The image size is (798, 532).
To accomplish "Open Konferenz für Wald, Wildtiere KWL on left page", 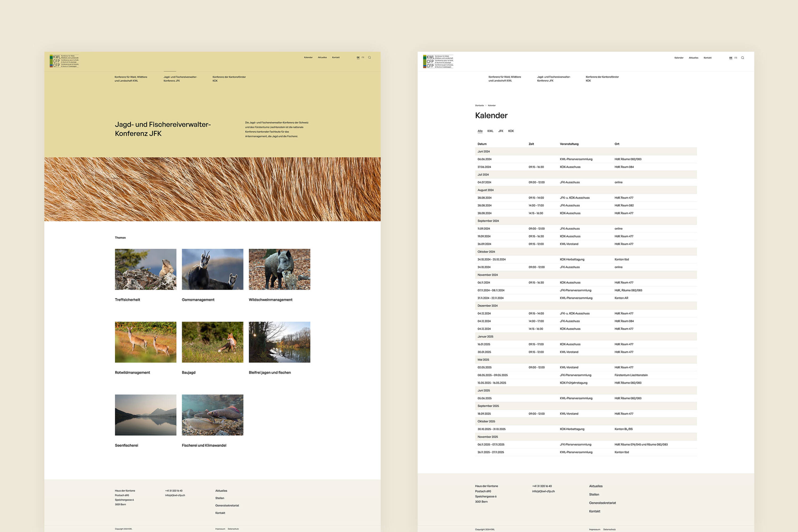I will point(131,79).
